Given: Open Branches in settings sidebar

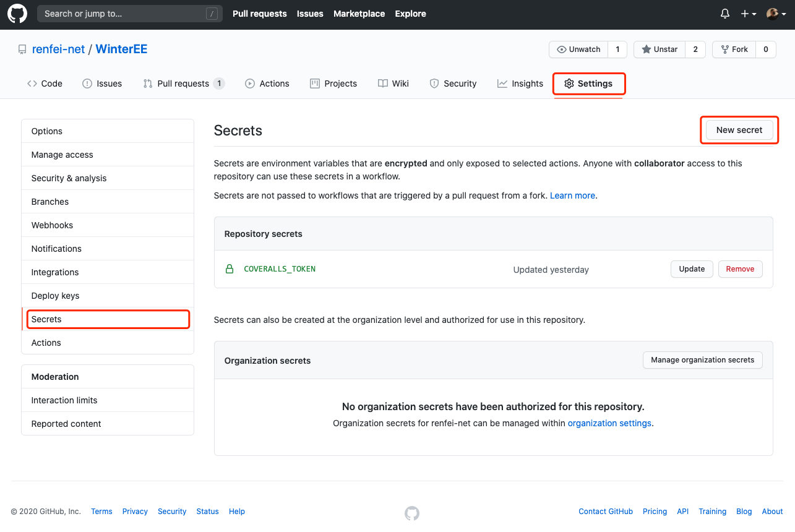Looking at the screenshot, I should [x=108, y=202].
